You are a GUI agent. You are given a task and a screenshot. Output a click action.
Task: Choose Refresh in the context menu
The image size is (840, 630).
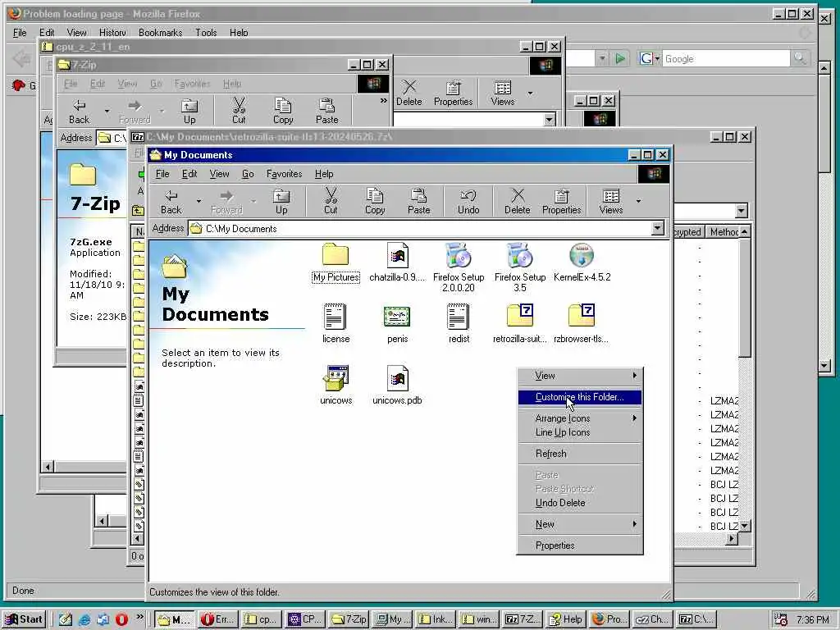point(580,453)
